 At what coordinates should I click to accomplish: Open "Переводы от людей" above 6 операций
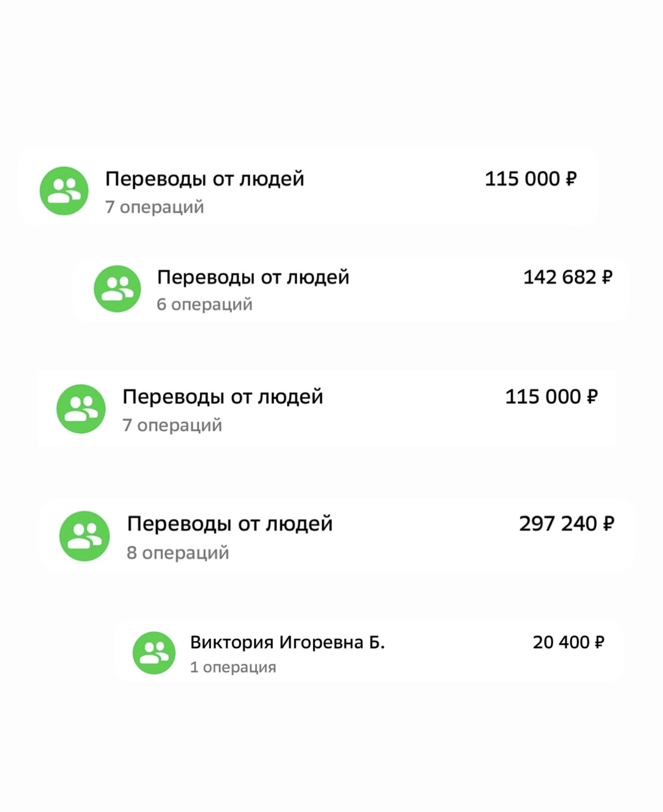[x=253, y=277]
